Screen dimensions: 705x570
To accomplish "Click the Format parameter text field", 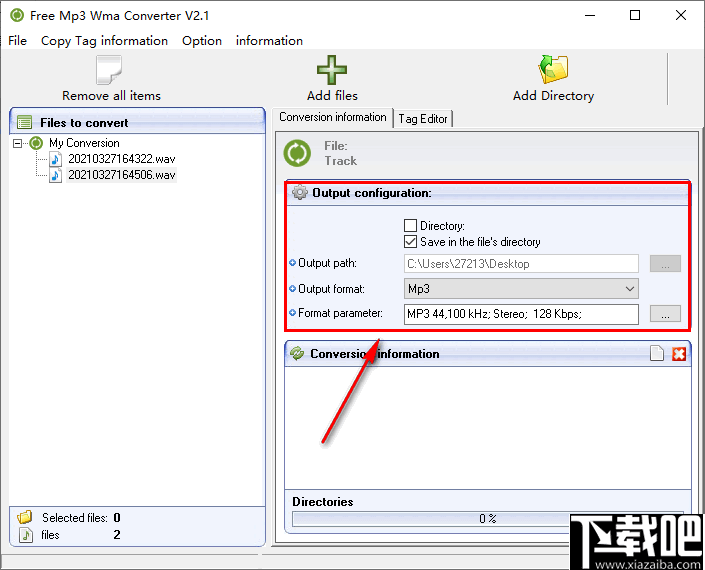I will coord(521,314).
